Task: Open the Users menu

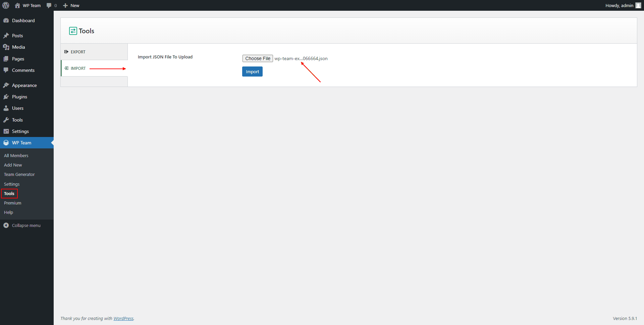Action: tap(27, 108)
